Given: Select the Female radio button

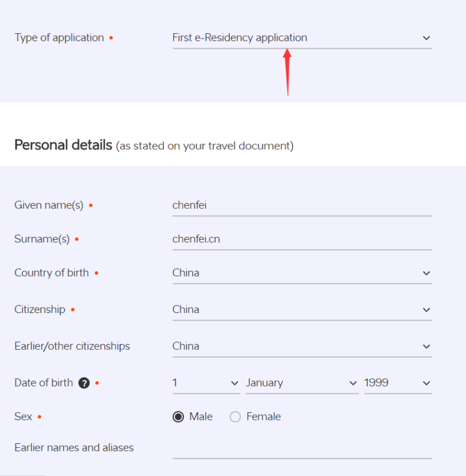Looking at the screenshot, I should tap(235, 417).
